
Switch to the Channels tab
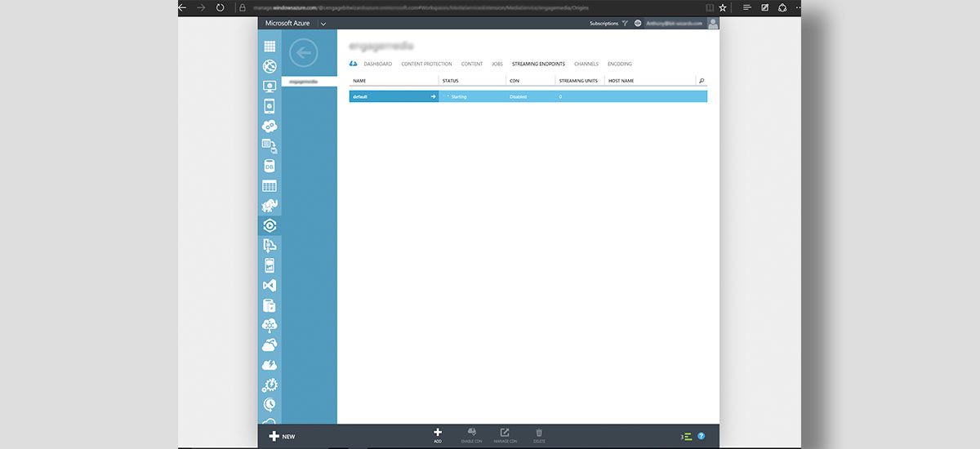click(x=586, y=64)
